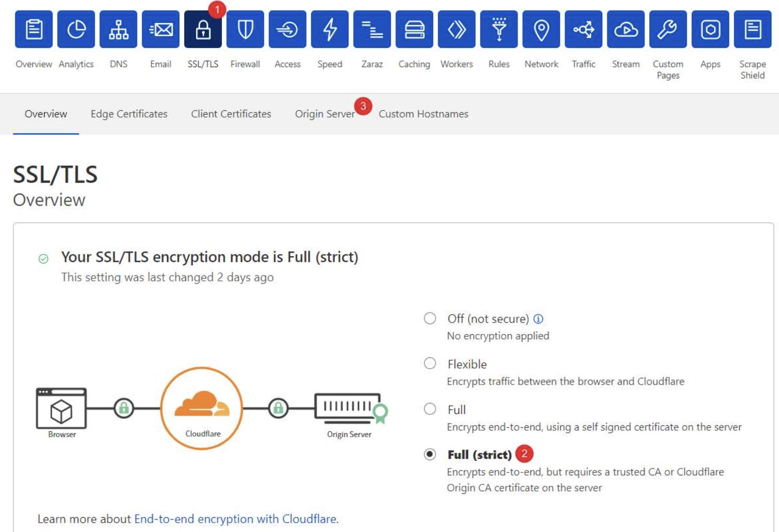779x532 pixels.
Task: Click the green check status icon
Action: pos(44,259)
